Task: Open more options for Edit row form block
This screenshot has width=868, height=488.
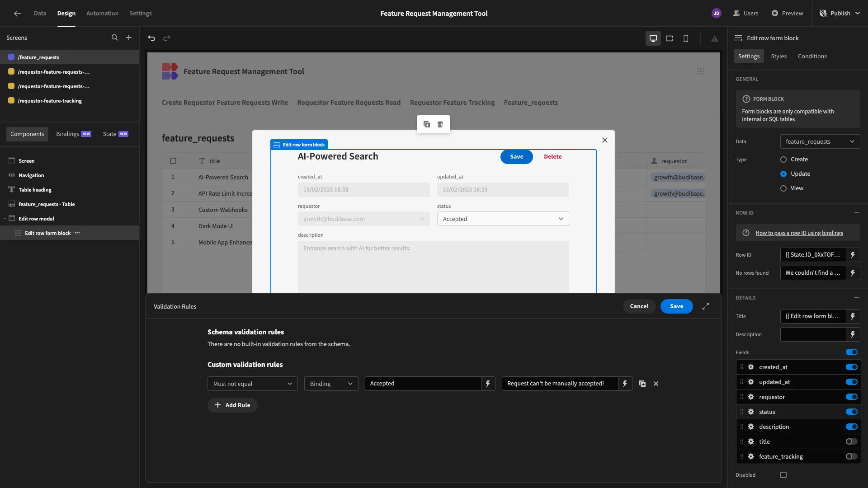Action: click(77, 233)
